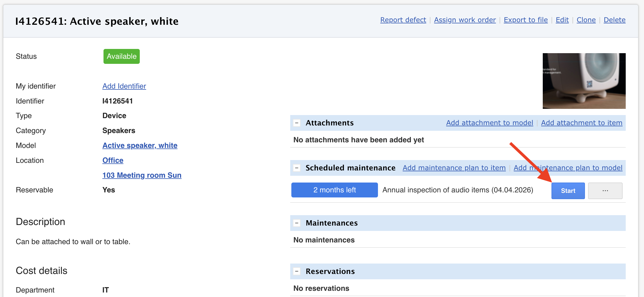Open the three-dot maintenance options menu
The width and height of the screenshot is (644, 297).
[x=605, y=191]
